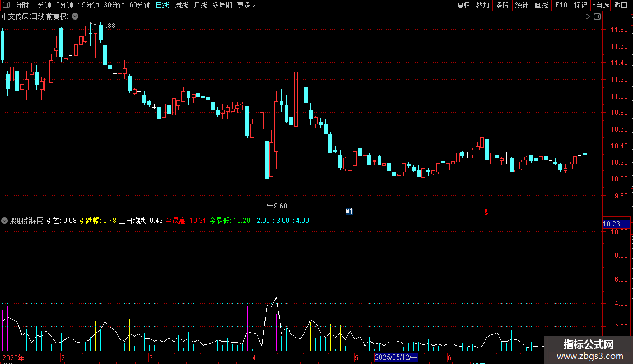Click the red S marker on chart
The width and height of the screenshot is (633, 364).
pos(486,212)
